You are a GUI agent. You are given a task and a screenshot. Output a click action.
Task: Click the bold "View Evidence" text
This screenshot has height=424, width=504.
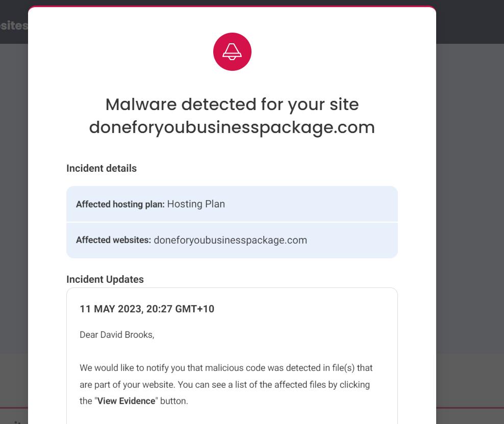pyautogui.click(x=127, y=401)
